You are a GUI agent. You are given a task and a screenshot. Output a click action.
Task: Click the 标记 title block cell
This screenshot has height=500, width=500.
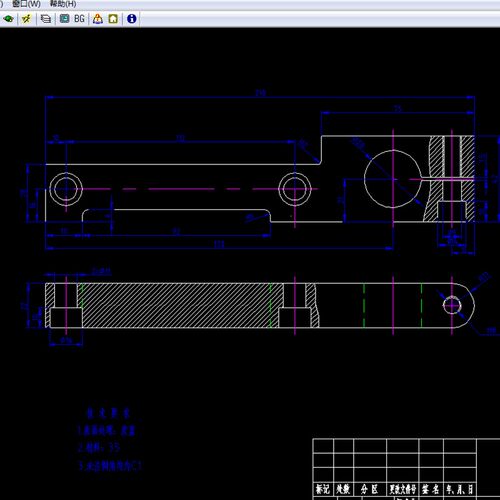(x=323, y=489)
